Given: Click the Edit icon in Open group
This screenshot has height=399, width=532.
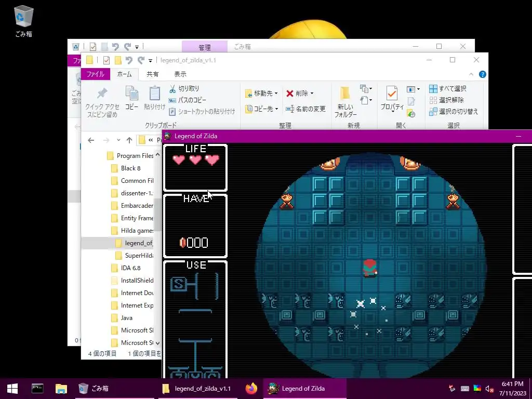Looking at the screenshot, I should 411,101.
